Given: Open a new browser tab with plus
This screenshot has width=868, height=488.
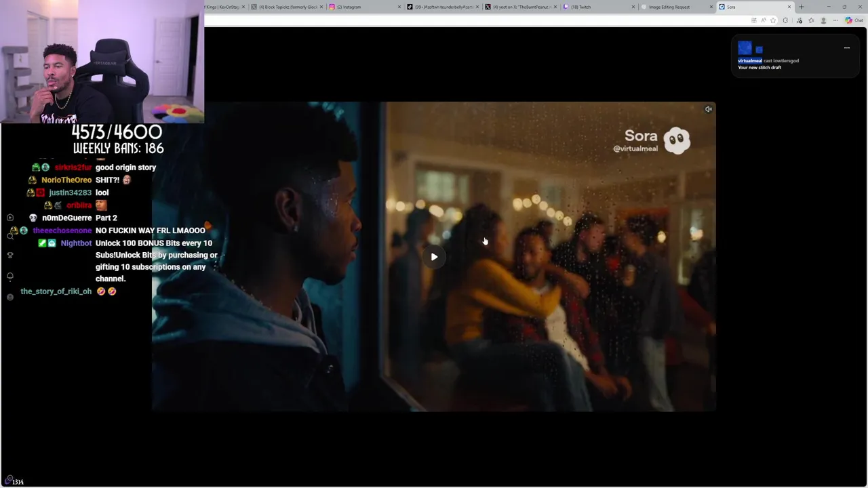Looking at the screenshot, I should coord(801,7).
